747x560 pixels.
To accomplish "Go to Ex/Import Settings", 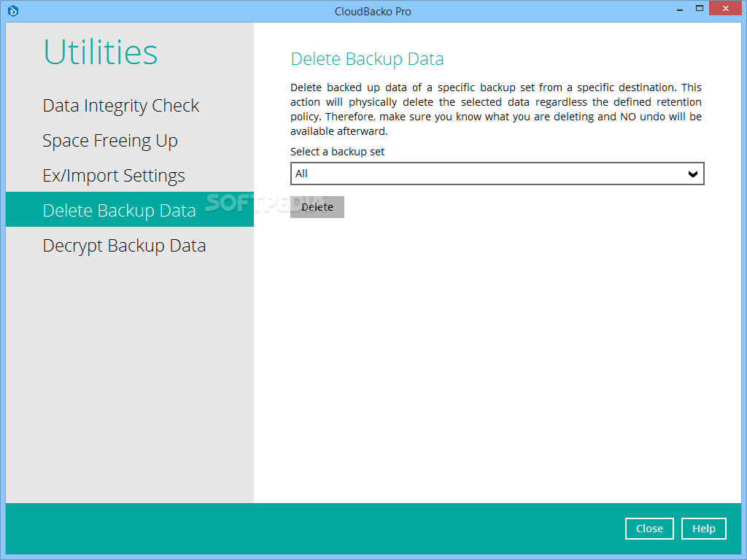I will tap(114, 176).
